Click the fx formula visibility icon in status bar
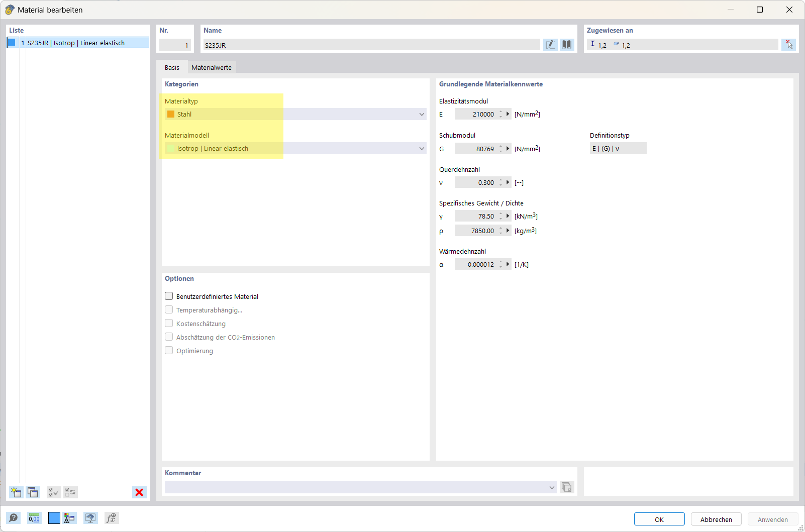Screen dimensions: 805x532 coord(112,518)
